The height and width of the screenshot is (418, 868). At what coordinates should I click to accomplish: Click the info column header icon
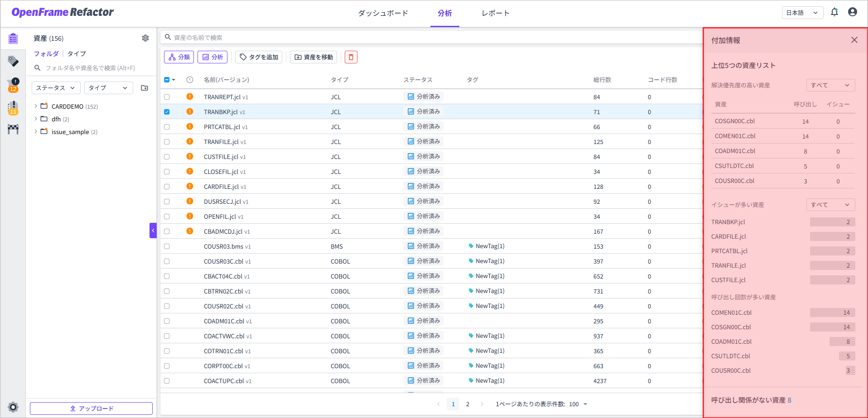(190, 80)
